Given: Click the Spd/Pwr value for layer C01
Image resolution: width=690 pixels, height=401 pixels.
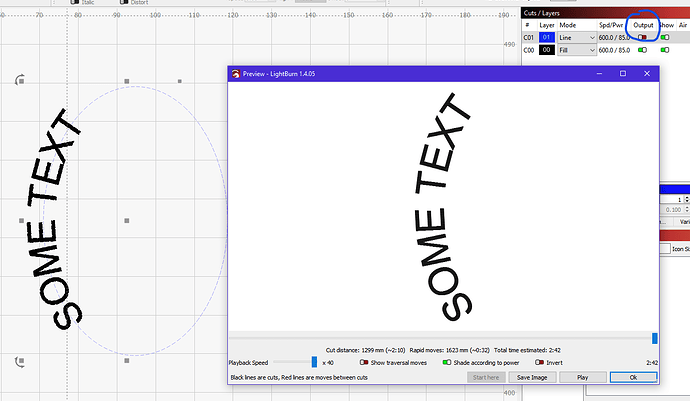Looking at the screenshot, I should click(x=614, y=38).
